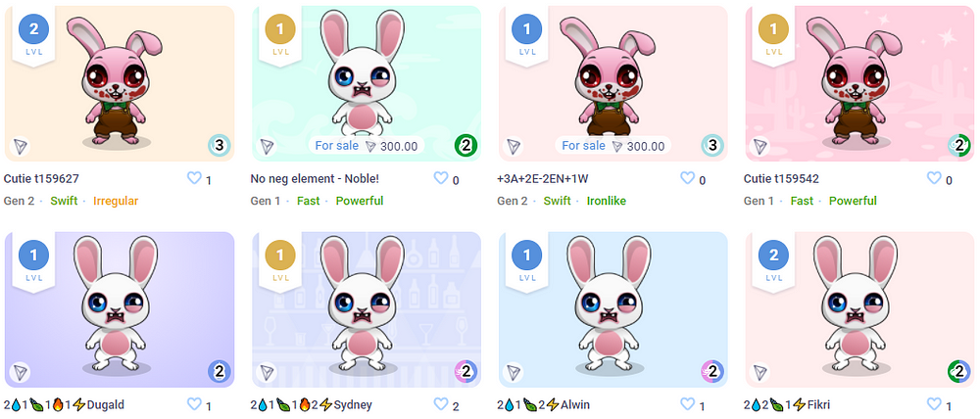The image size is (980, 419).
Task: Click the green 2 badge on Fikri's card
Action: [959, 372]
